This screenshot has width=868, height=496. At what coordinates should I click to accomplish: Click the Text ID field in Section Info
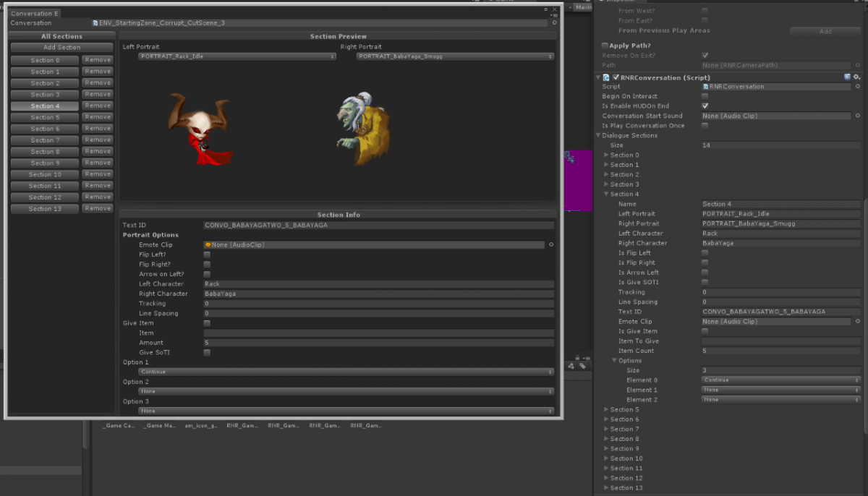tap(379, 226)
